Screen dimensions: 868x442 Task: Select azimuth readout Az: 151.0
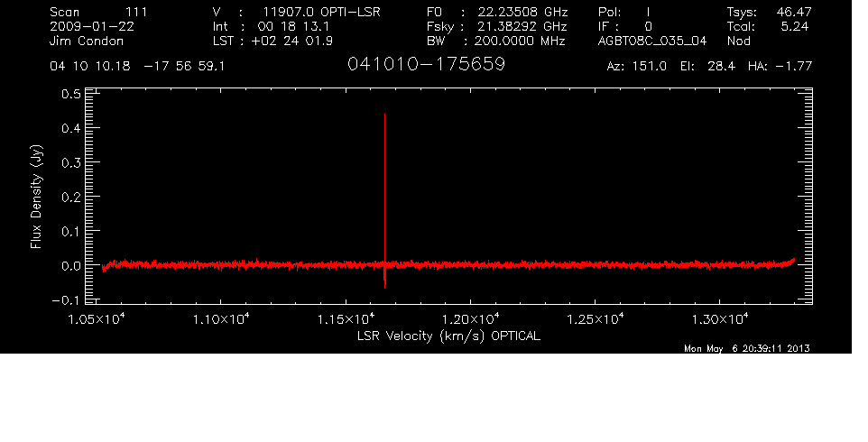(x=637, y=67)
